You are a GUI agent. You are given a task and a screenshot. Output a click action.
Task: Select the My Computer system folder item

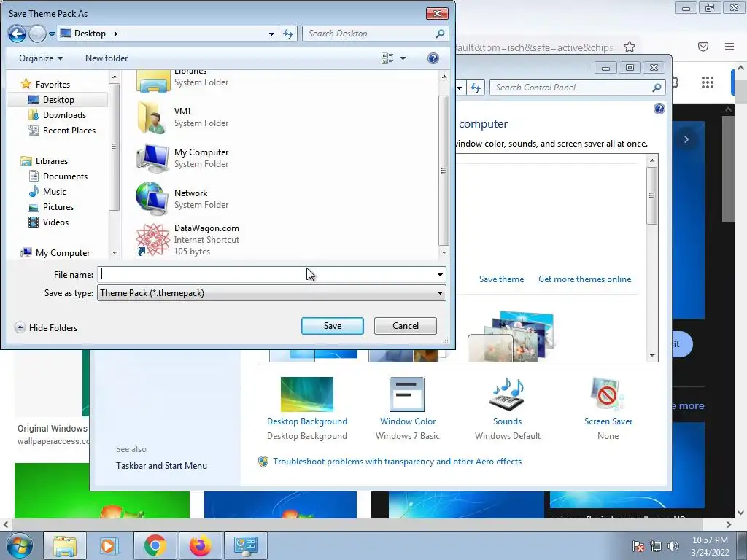coord(182,158)
